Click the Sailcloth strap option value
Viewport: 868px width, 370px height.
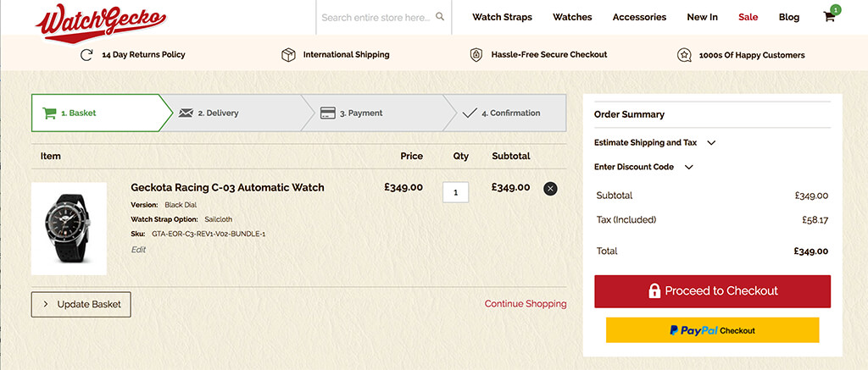tap(218, 219)
